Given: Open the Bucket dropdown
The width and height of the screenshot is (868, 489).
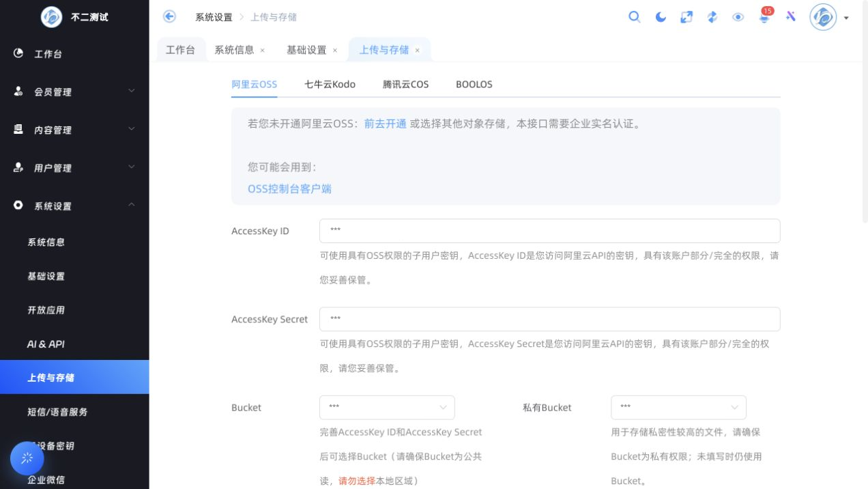Looking at the screenshot, I should coord(387,407).
